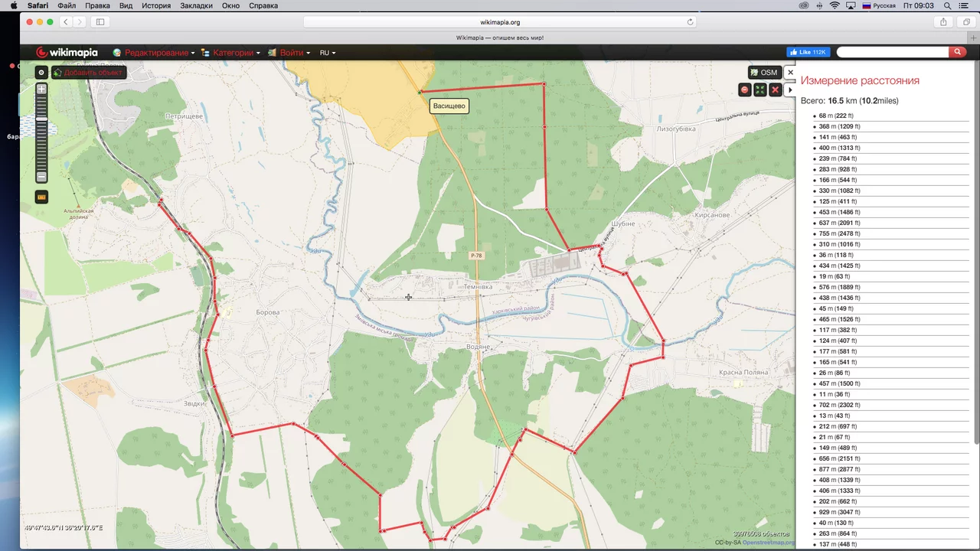Click the Safari forward button

pyautogui.click(x=80, y=22)
